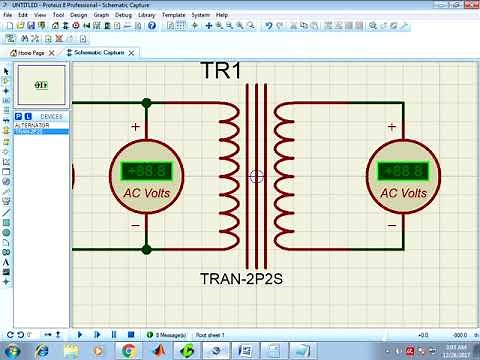Select the highlighted device in the devices list
This screenshot has width=480, height=360.
[41, 132]
